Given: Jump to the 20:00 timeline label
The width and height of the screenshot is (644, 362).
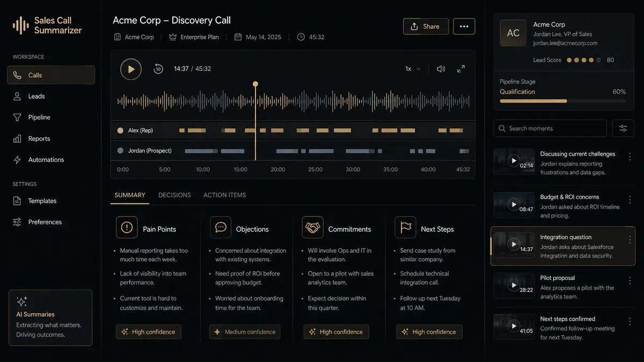Looking at the screenshot, I should click(278, 169).
